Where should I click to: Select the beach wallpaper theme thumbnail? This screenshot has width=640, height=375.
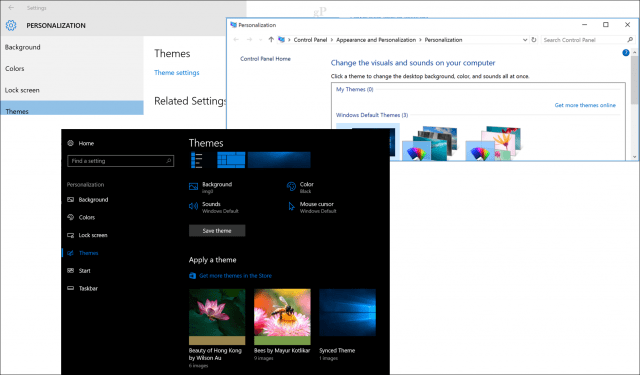tap(430, 142)
